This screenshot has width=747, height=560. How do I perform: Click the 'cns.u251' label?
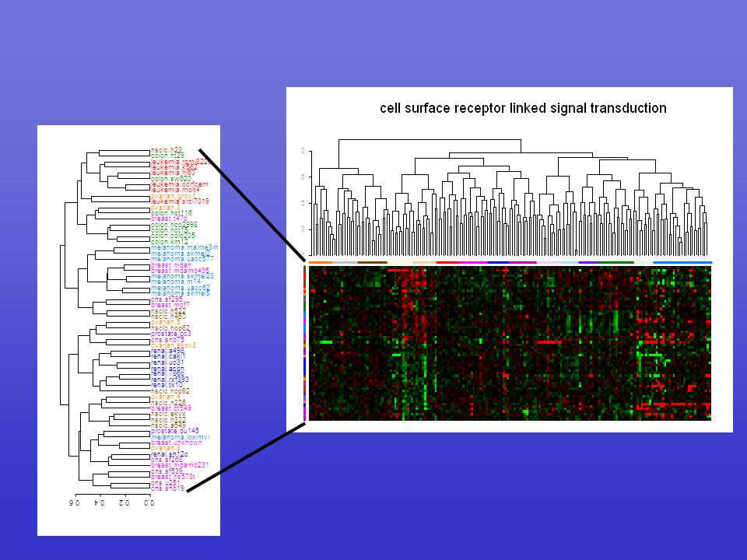(x=166, y=483)
